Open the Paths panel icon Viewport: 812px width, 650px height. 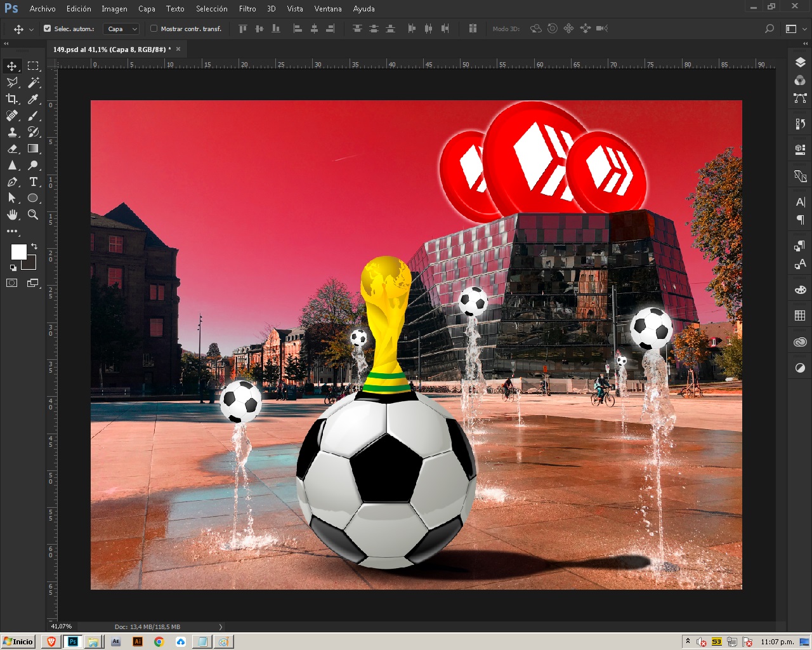pyautogui.click(x=800, y=98)
